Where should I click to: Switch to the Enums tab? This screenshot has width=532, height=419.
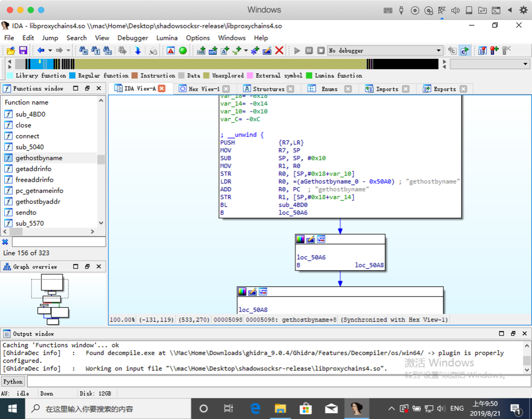[329, 89]
